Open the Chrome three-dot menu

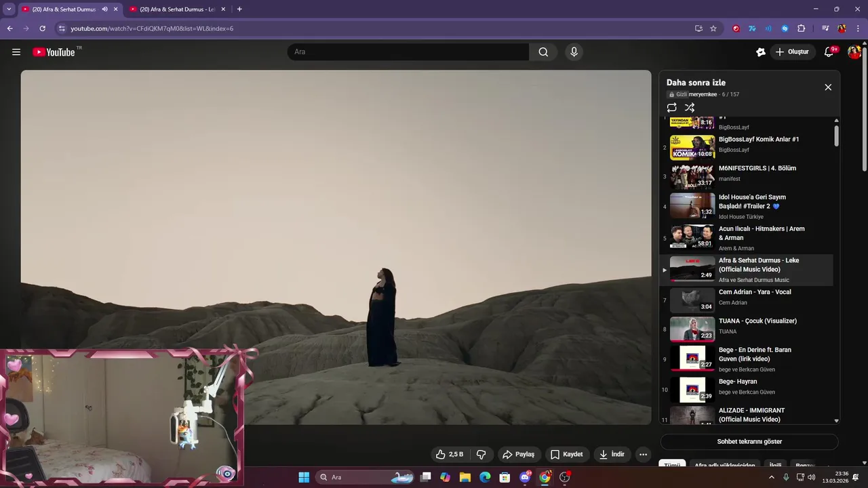click(859, 28)
